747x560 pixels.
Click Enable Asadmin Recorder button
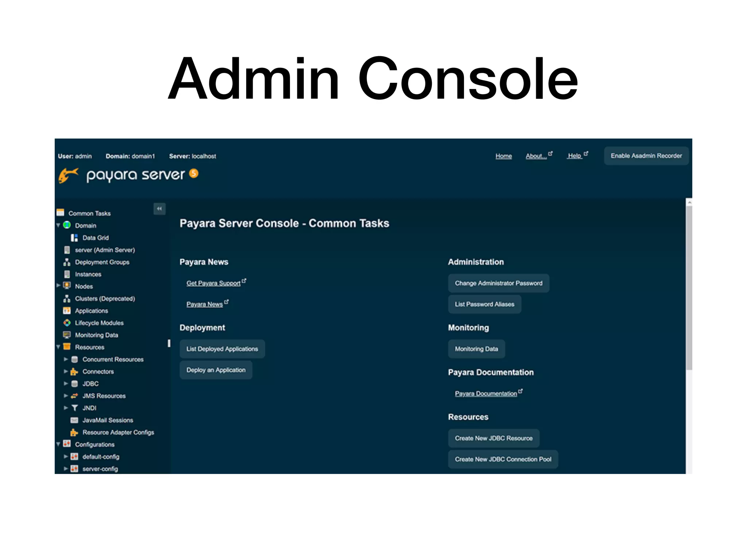646,156
